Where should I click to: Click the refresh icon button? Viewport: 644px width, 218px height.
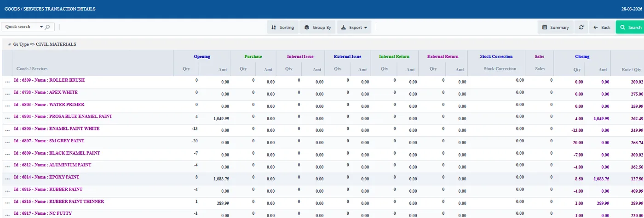[581, 28]
